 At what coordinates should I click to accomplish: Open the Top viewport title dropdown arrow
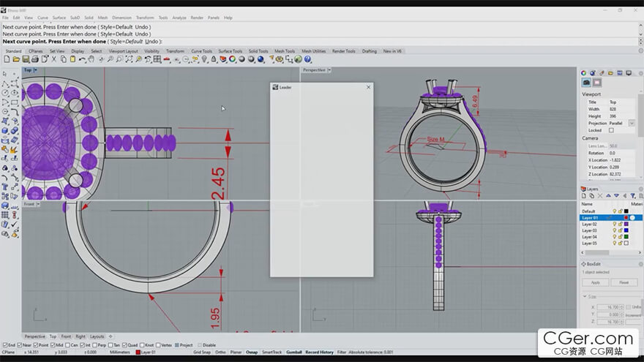(37, 70)
